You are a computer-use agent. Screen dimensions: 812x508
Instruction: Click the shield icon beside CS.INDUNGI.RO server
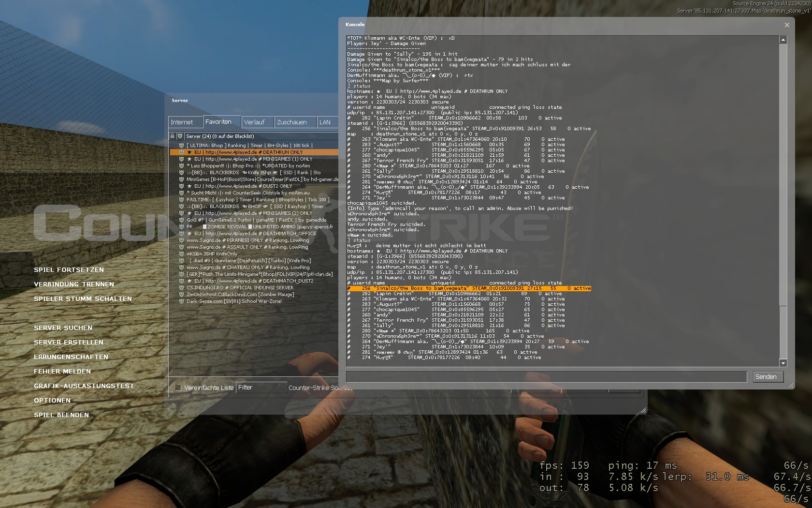[181, 287]
